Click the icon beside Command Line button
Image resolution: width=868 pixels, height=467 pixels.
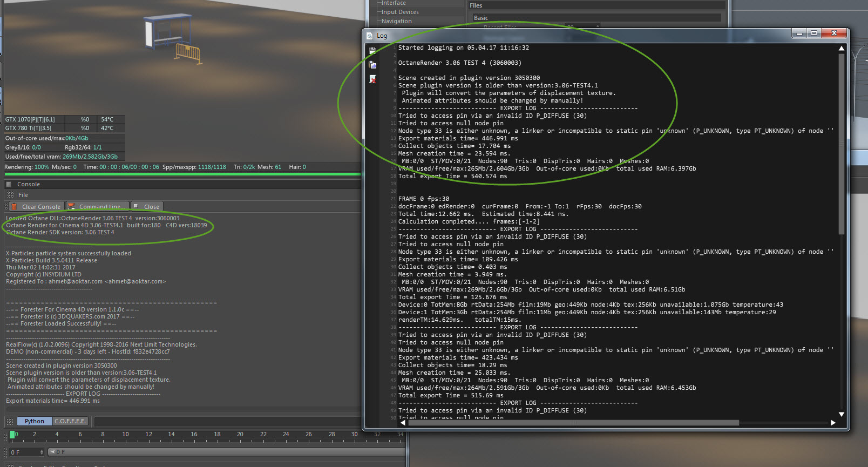click(x=71, y=207)
